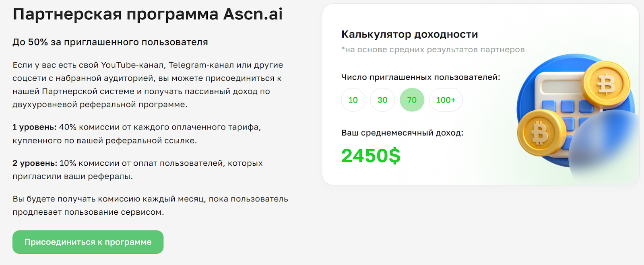
Task: Select the 10 invited users option
Action: click(353, 100)
